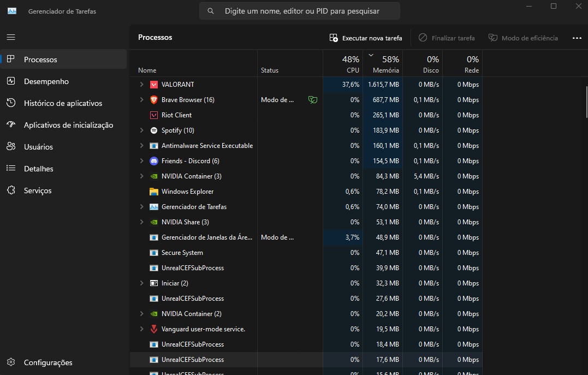The image size is (588, 375).
Task: Click the Vanguard user-mode service icon
Action: click(x=154, y=329)
